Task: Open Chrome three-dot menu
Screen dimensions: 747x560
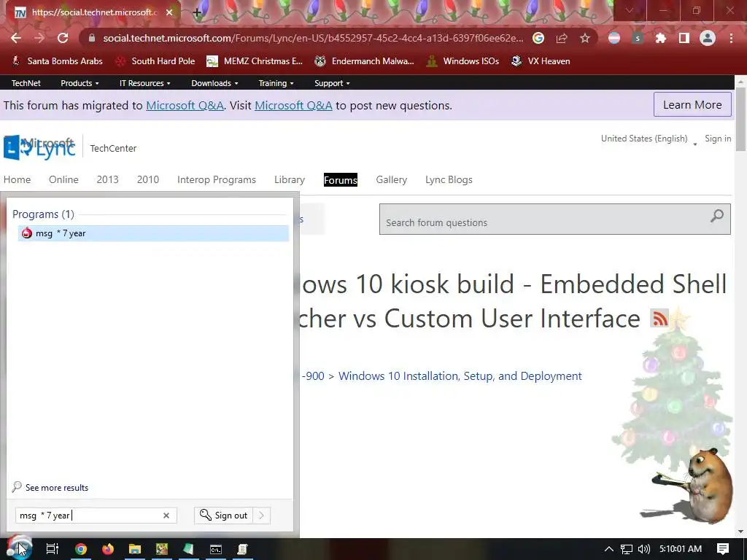Action: (x=731, y=38)
